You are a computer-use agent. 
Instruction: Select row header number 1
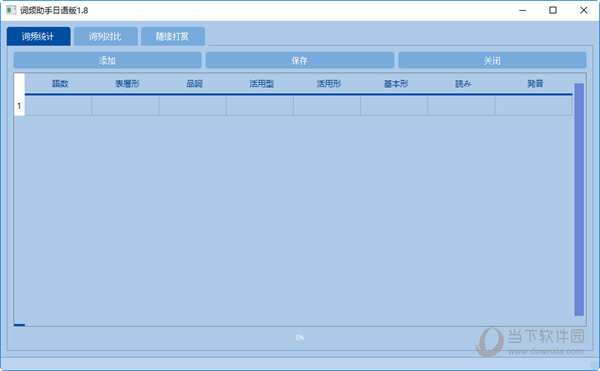tap(19, 106)
